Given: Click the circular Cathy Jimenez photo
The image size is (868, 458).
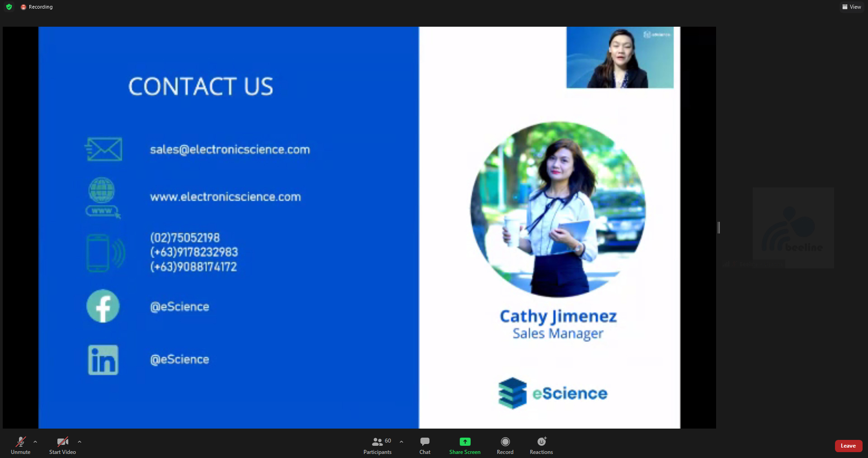Looking at the screenshot, I should 558,209.
